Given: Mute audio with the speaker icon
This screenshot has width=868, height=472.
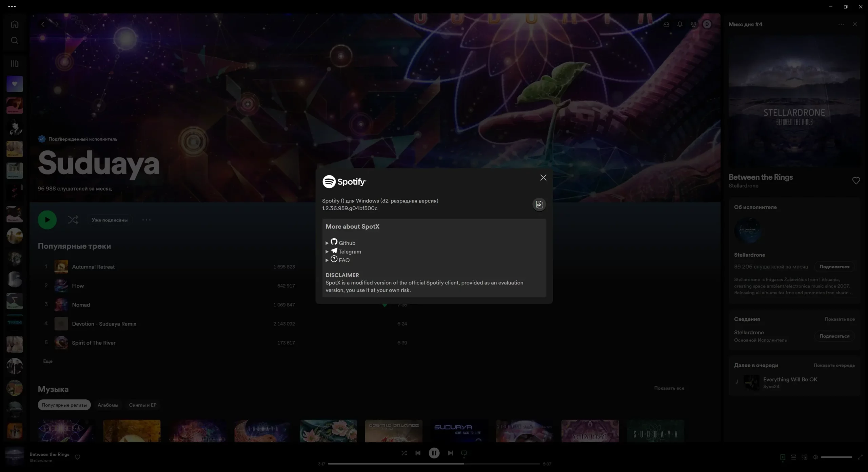Looking at the screenshot, I should pyautogui.click(x=815, y=457).
